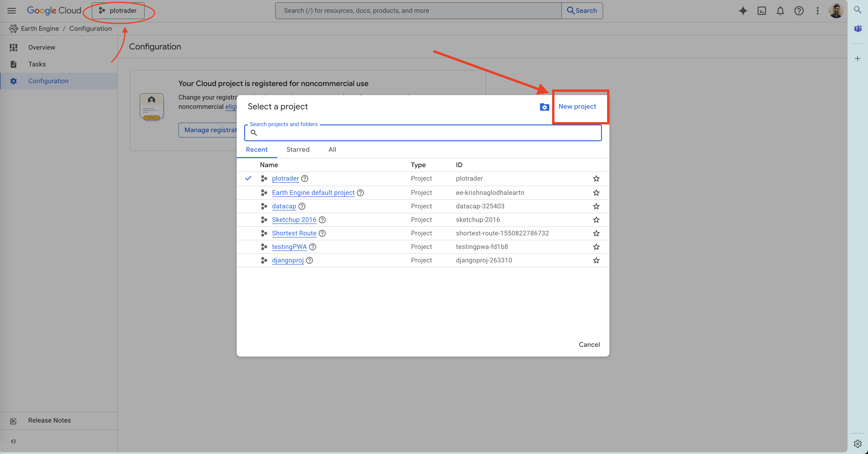Viewport: 868px width, 454px height.
Task: Open the help question mark menu
Action: coord(799,11)
